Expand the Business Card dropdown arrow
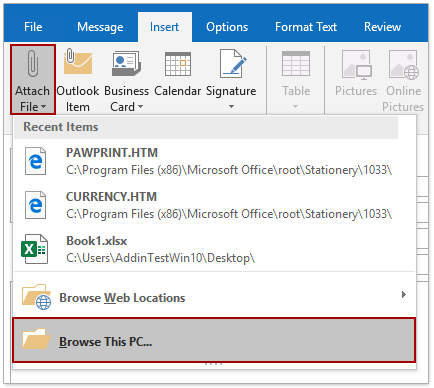This screenshot has height=388, width=434. [x=140, y=107]
